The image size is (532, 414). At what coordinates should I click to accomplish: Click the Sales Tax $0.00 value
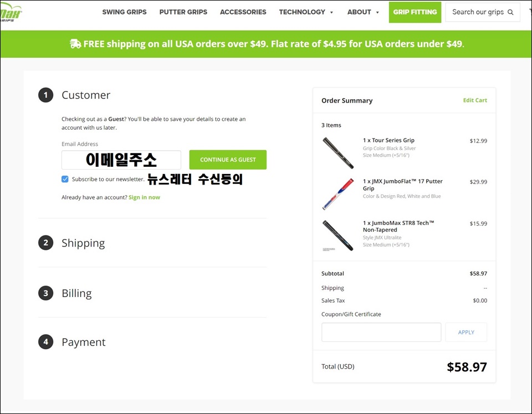click(480, 300)
